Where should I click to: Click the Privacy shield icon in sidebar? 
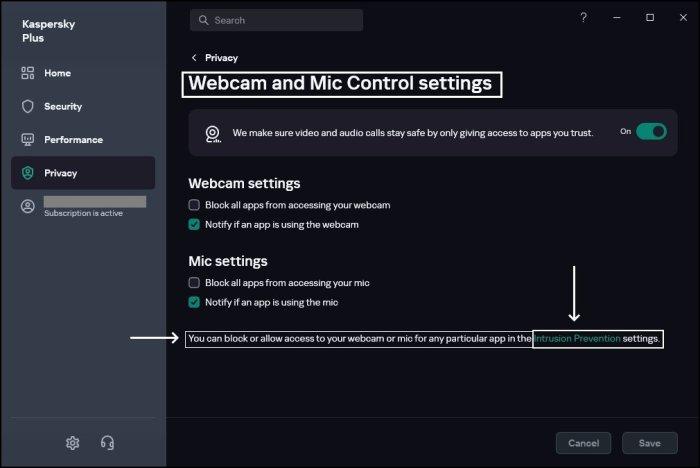point(28,173)
